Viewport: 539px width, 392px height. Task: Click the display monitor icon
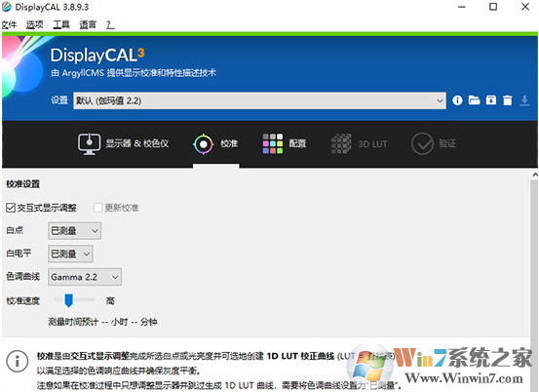tap(89, 143)
